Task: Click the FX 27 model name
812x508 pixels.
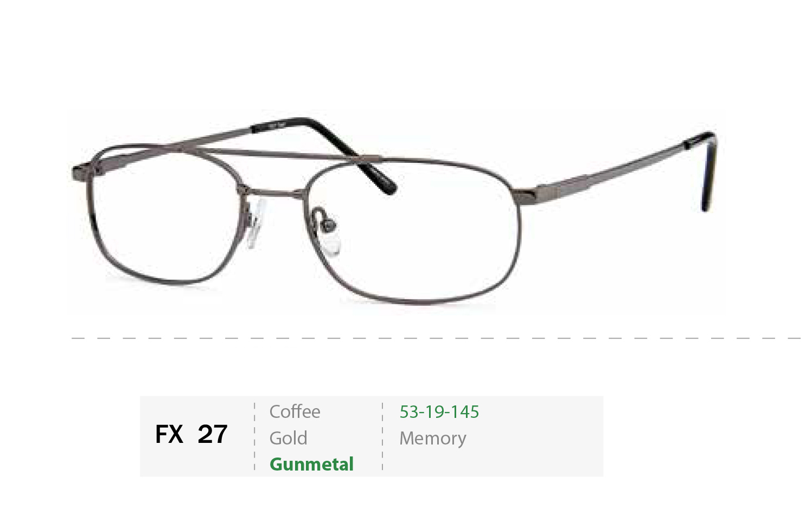Action: click(x=191, y=434)
